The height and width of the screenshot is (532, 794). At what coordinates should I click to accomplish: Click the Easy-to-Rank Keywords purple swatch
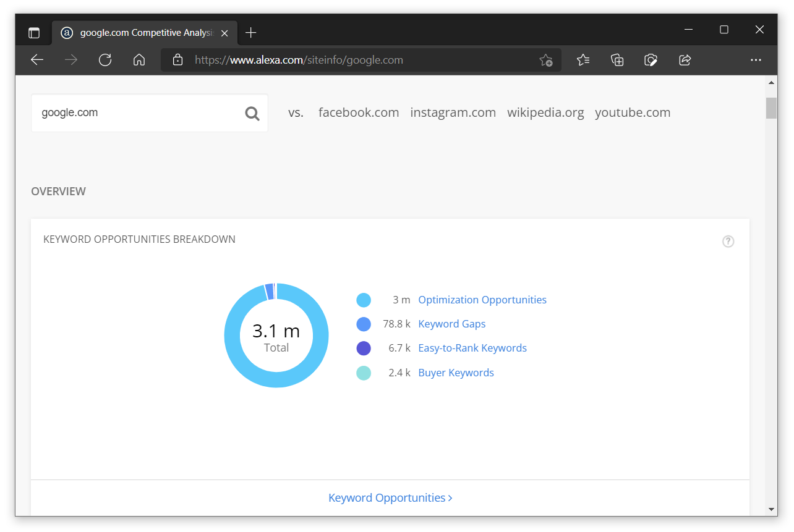(x=364, y=348)
